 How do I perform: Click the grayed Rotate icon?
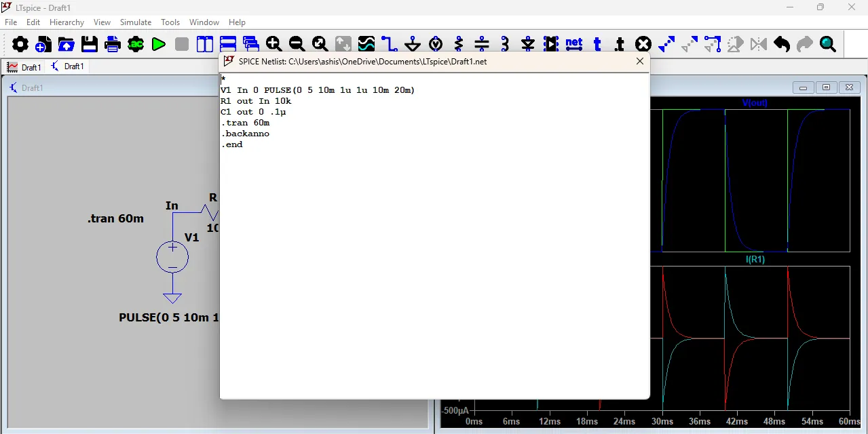click(736, 44)
